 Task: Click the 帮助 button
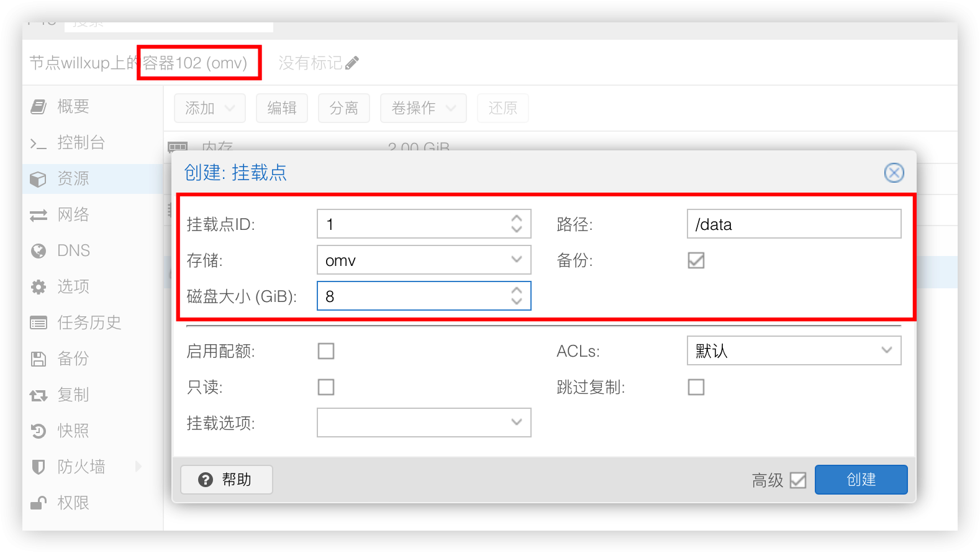tap(227, 480)
